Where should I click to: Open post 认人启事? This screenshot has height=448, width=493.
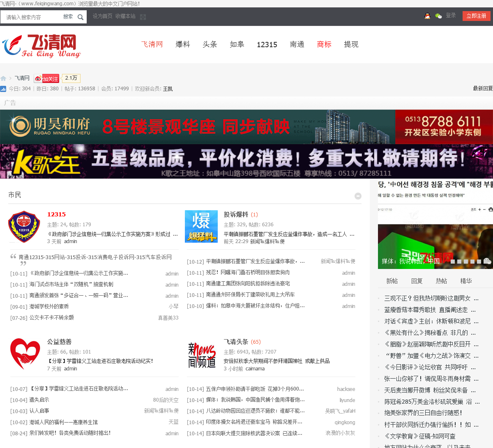[x=39, y=411]
